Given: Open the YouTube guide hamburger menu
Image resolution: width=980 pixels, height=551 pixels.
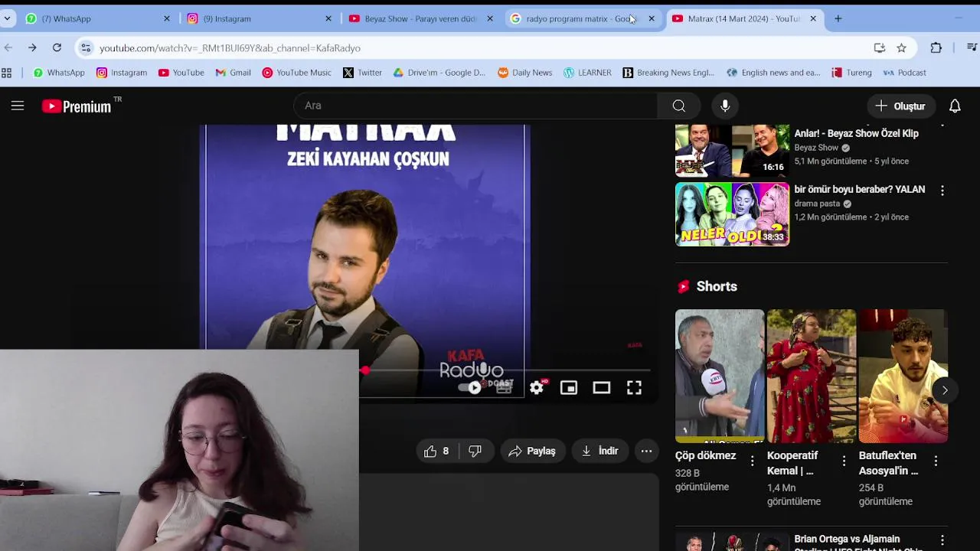Looking at the screenshot, I should [x=18, y=106].
